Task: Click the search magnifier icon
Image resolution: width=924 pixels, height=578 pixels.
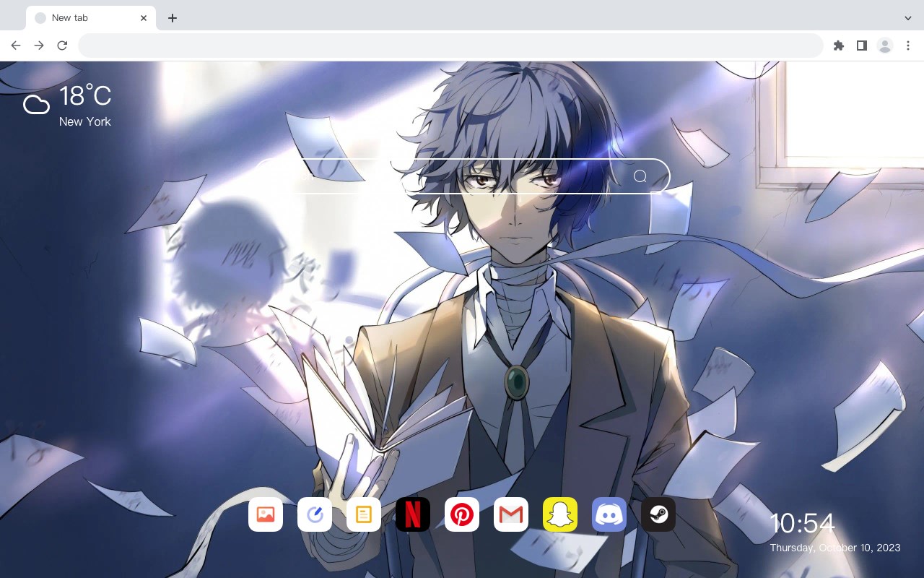Action: (640, 176)
